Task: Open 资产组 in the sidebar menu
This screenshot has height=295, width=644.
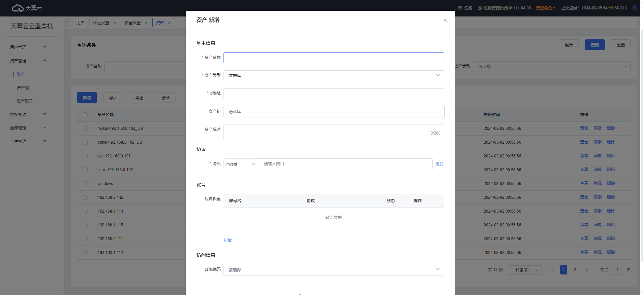Action: pos(23,88)
